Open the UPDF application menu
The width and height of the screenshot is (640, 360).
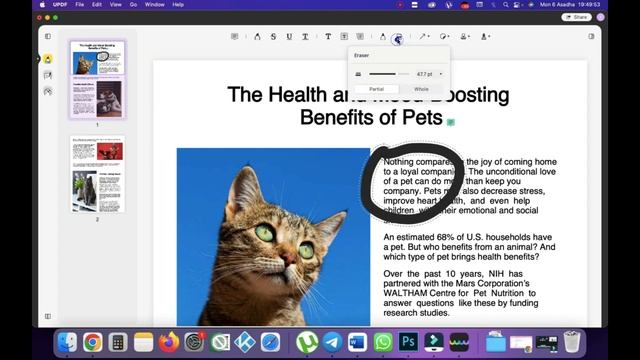coord(60,4)
